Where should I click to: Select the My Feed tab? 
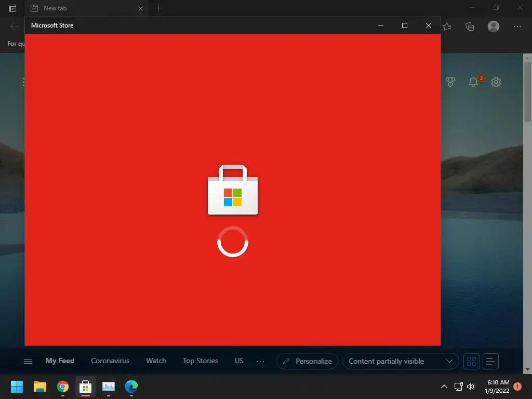click(x=60, y=361)
